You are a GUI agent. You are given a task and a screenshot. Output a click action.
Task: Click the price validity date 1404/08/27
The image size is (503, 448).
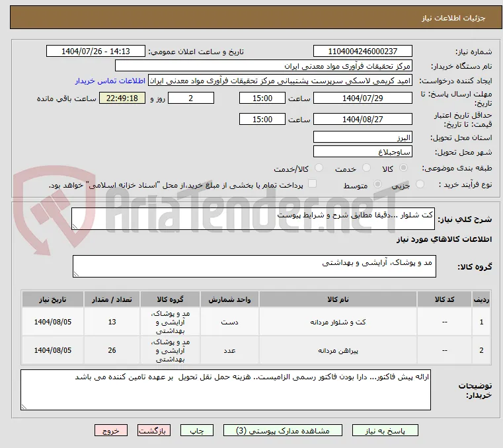click(x=362, y=120)
